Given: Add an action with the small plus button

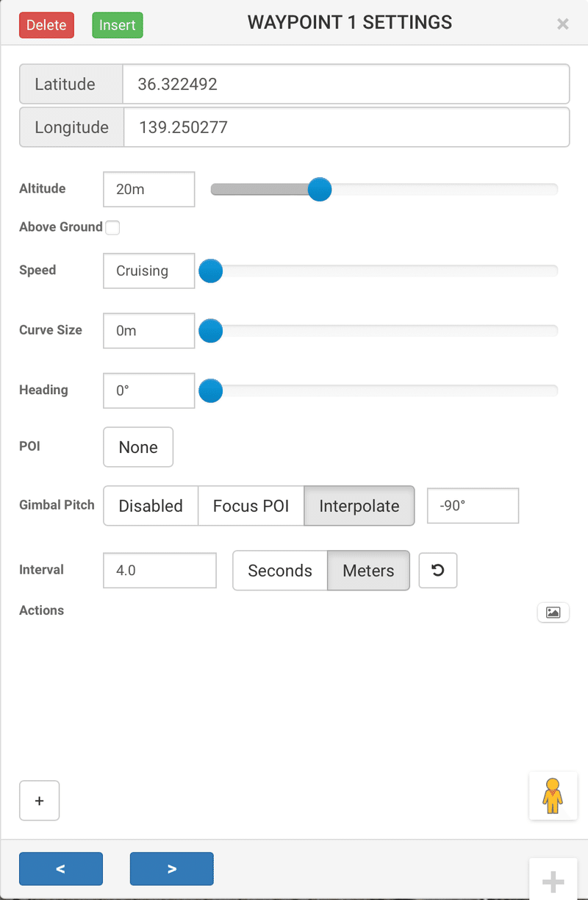Looking at the screenshot, I should tap(40, 801).
